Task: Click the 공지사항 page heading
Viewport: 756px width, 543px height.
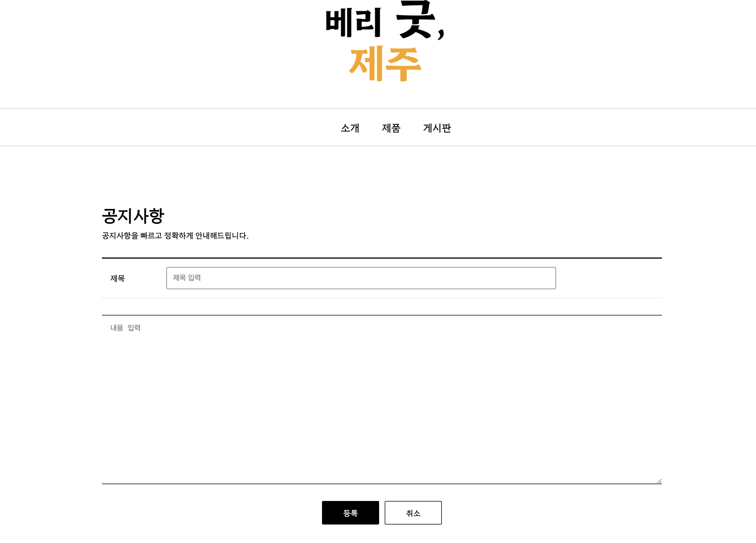Action: pyautogui.click(x=133, y=216)
